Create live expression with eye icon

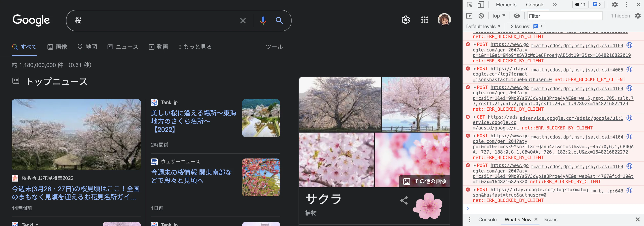tap(517, 16)
